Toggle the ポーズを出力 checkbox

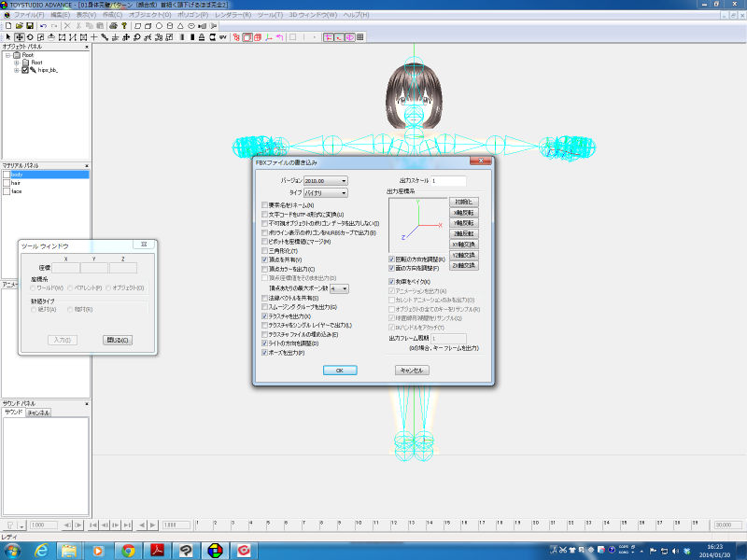(265, 353)
